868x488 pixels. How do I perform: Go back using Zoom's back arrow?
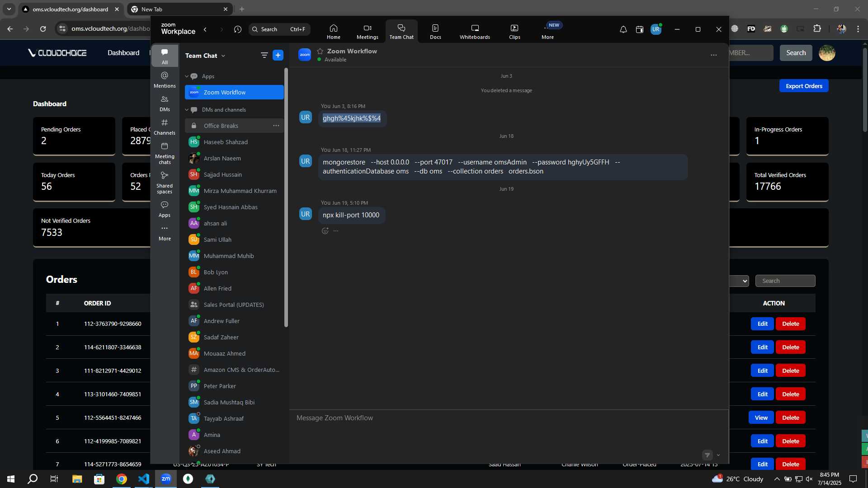click(x=205, y=29)
